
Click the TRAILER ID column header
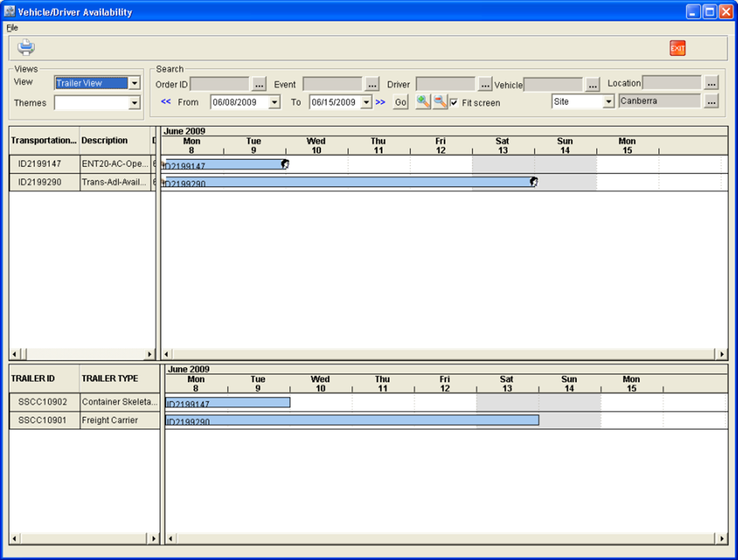tap(44, 378)
